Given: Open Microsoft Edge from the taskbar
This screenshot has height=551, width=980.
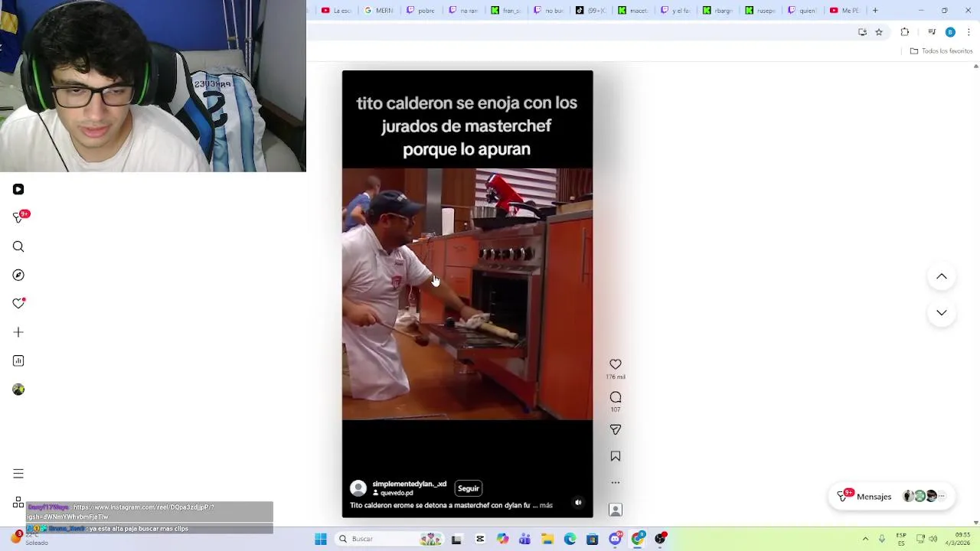Looking at the screenshot, I should (x=570, y=539).
